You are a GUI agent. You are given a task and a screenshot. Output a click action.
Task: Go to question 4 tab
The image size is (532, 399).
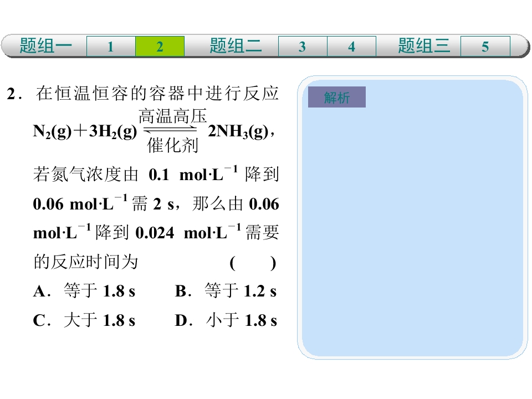point(351,46)
